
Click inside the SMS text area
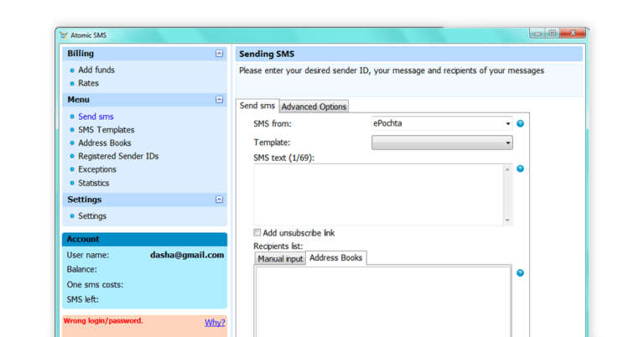[x=378, y=194]
